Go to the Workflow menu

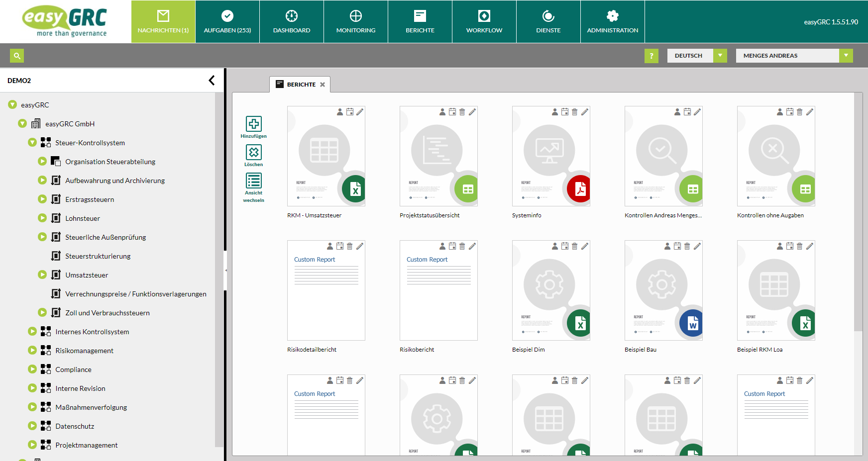coord(484,22)
